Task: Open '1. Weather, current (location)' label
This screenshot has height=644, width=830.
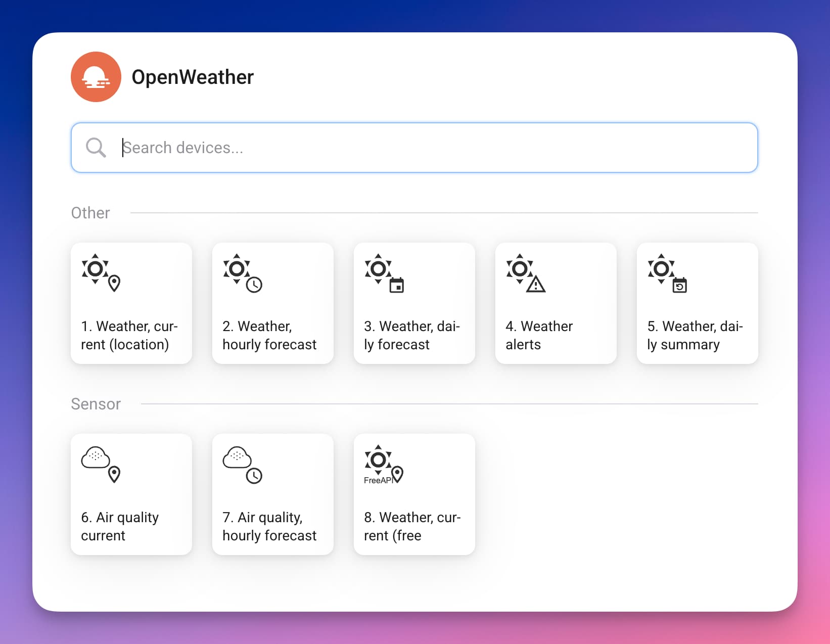Action: click(x=129, y=335)
